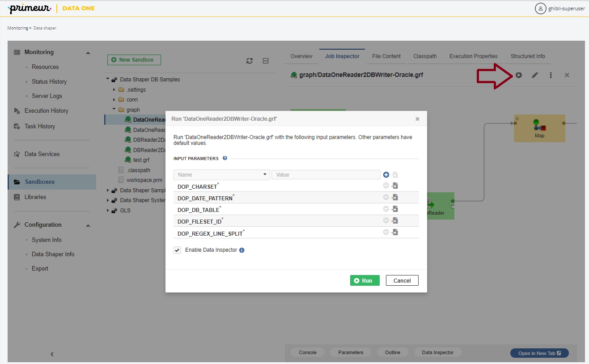Open the File Content tab
This screenshot has width=589, height=364.
(386, 56)
